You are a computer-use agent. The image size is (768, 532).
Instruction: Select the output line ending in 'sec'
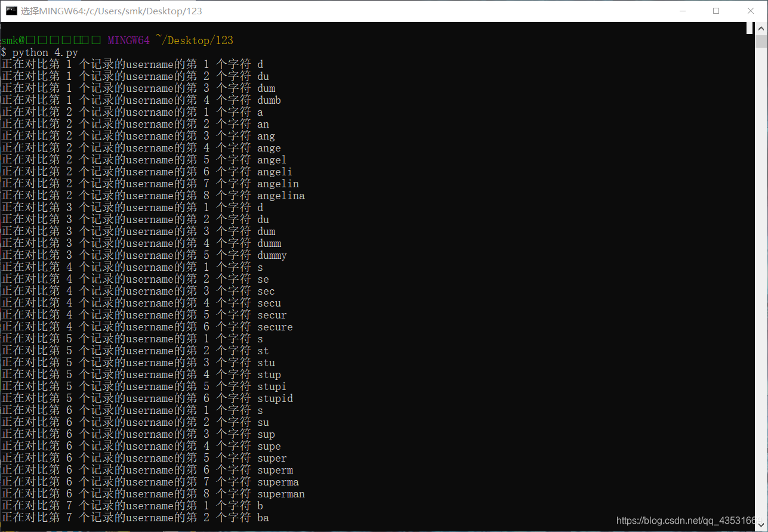tap(138, 291)
